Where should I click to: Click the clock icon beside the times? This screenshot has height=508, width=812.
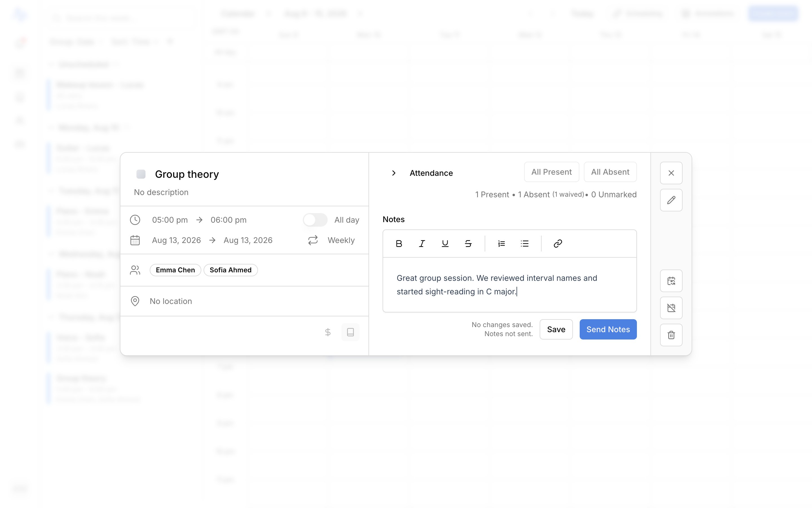click(135, 220)
